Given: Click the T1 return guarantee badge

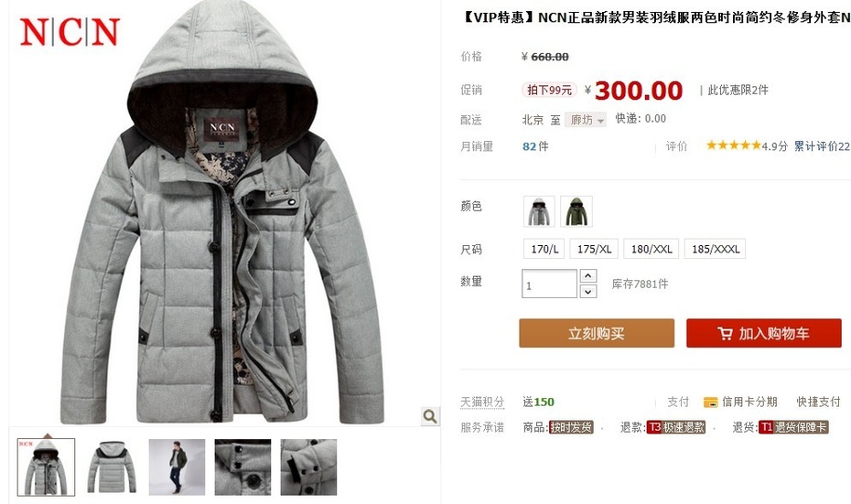Looking at the screenshot, I should tap(793, 427).
